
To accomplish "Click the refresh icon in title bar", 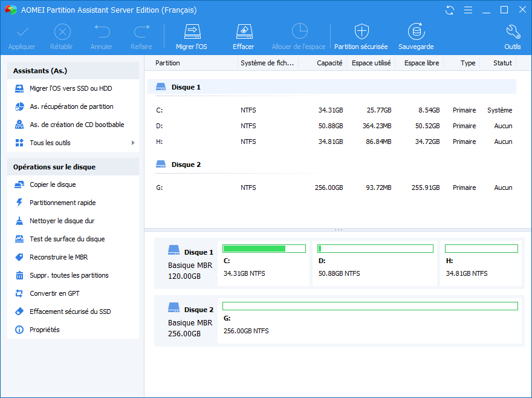I will (449, 10).
